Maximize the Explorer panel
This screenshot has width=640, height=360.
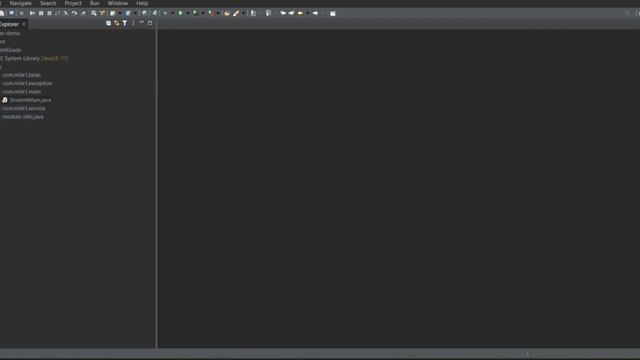pyautogui.click(x=150, y=23)
